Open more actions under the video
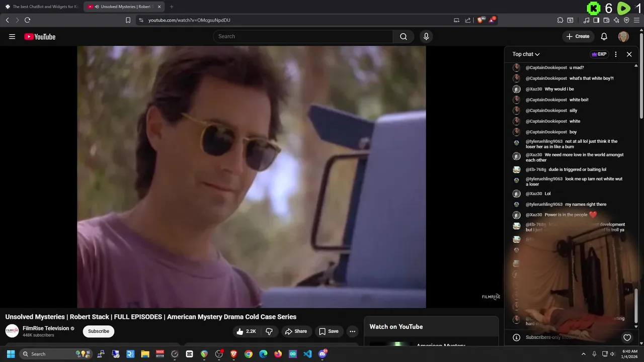Screen dimensions: 644x362 (352, 331)
